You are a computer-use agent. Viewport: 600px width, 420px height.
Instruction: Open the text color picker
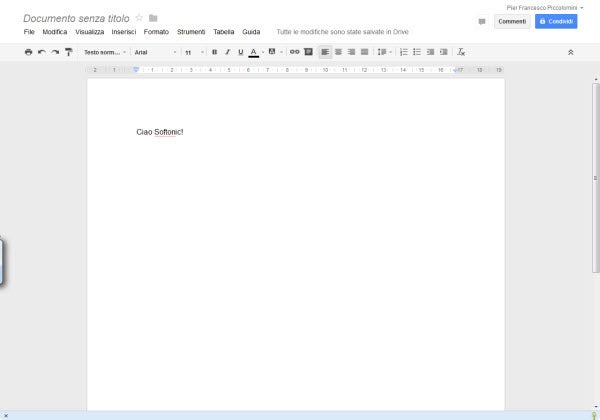[253, 52]
